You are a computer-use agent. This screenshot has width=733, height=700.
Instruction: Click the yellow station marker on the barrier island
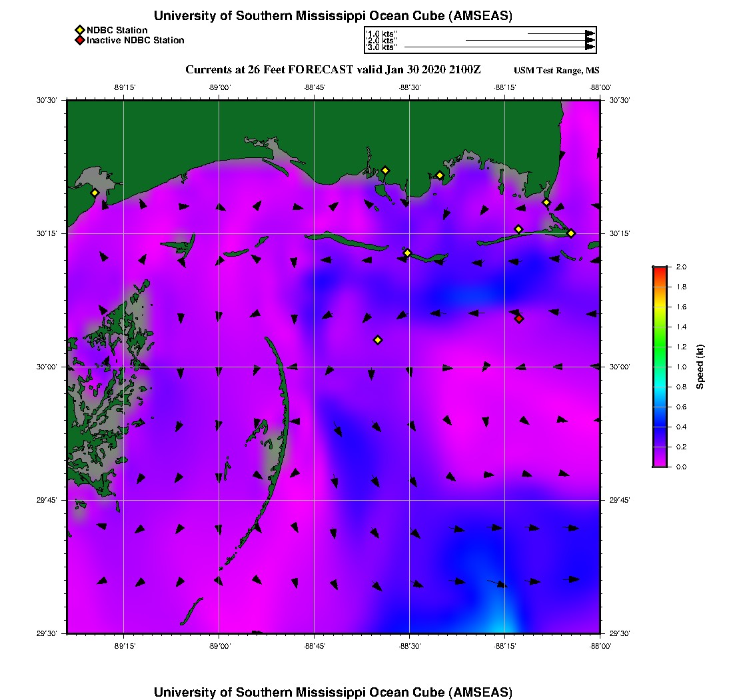click(x=407, y=253)
